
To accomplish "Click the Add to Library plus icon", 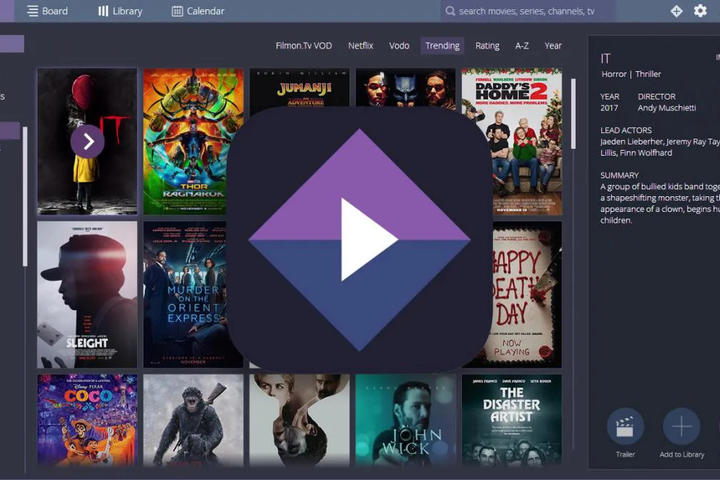I will (681, 427).
